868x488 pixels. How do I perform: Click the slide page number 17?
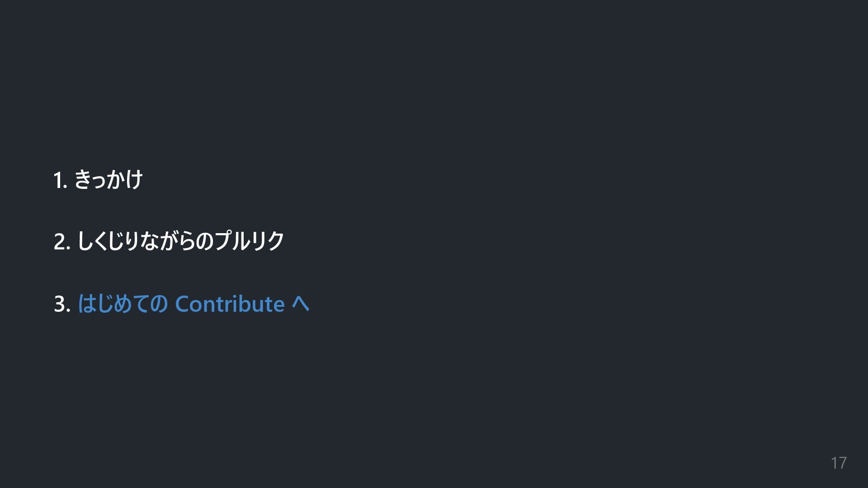[x=838, y=463]
